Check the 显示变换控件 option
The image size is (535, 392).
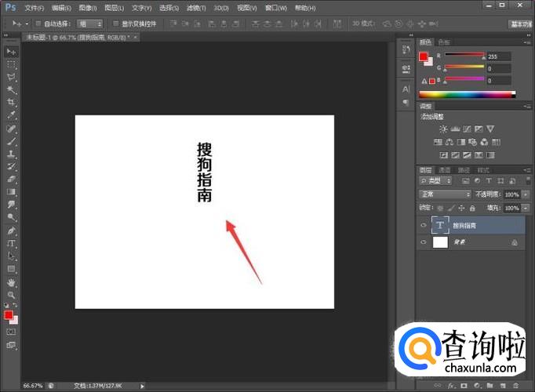coord(115,24)
